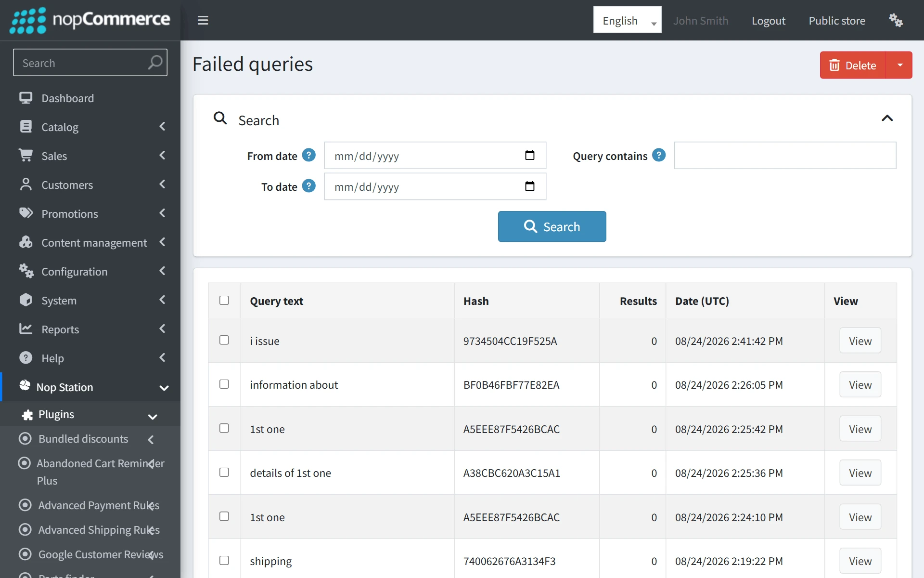Click the Logout link
This screenshot has height=578, width=924.
[769, 21]
